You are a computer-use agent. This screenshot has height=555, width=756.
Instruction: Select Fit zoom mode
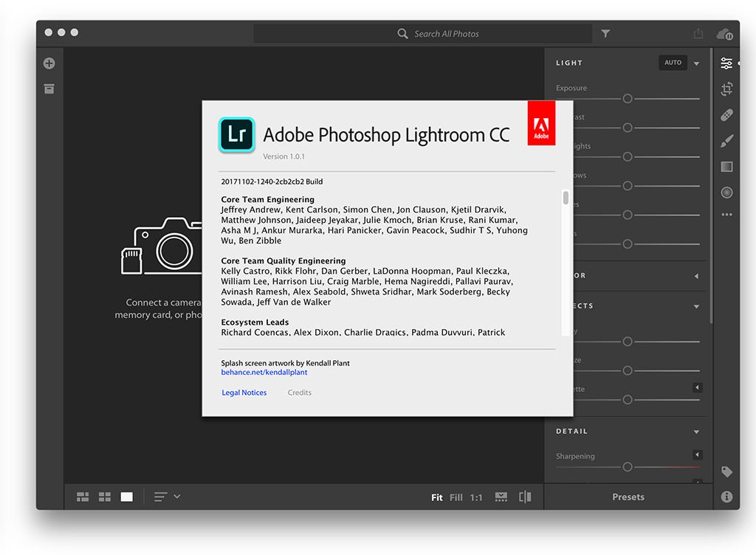(x=437, y=497)
